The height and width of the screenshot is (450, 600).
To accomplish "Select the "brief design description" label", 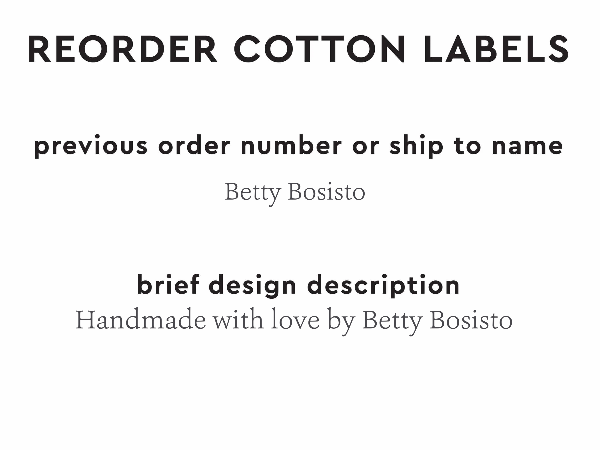I will click(x=298, y=285).
